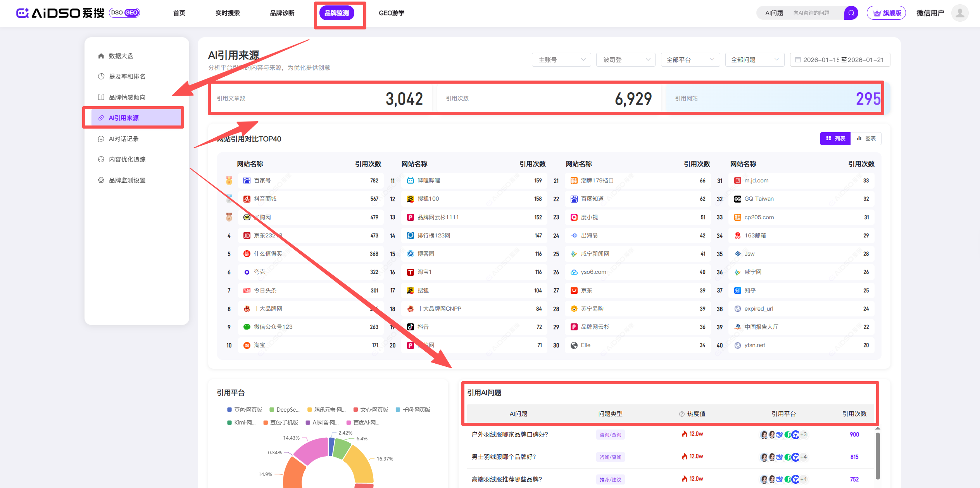Click the 旗舰版 upgrade button
Image resolution: width=980 pixels, height=488 pixels.
tap(886, 13)
